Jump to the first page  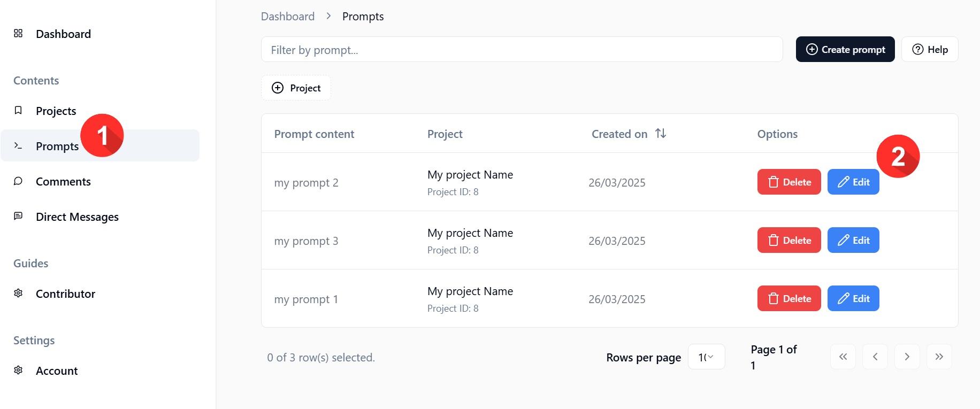tap(843, 357)
